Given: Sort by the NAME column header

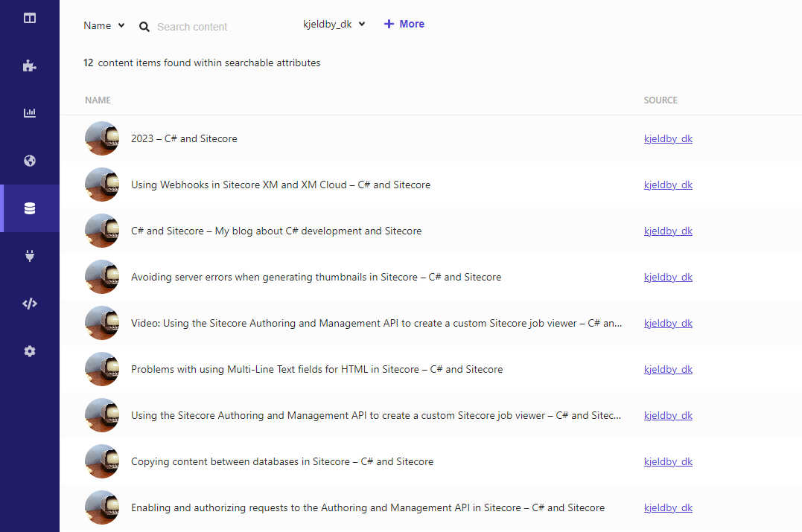Looking at the screenshot, I should pyautogui.click(x=98, y=100).
